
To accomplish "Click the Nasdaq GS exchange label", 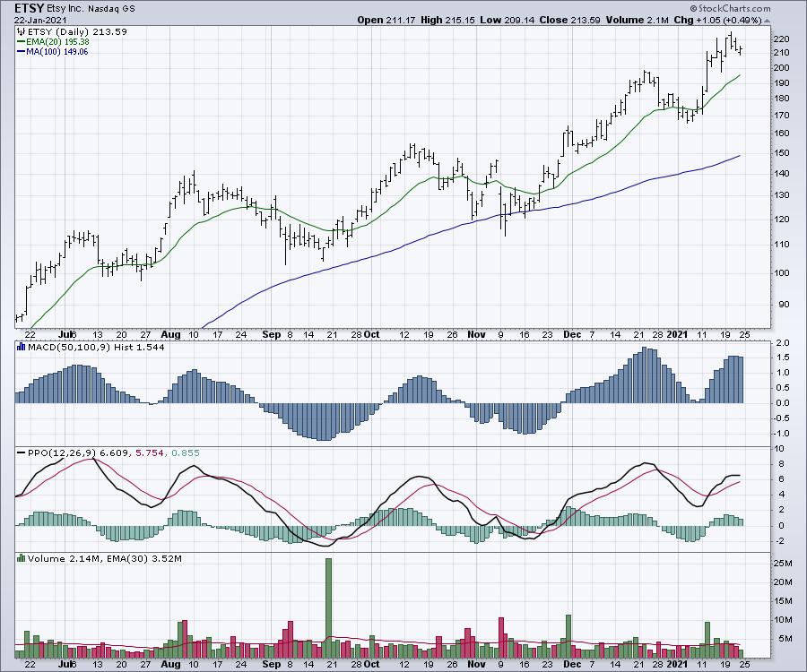I will click(112, 9).
